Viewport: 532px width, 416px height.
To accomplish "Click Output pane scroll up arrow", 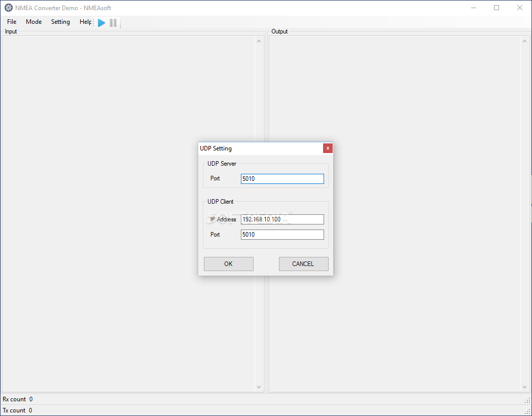I will tap(524, 42).
